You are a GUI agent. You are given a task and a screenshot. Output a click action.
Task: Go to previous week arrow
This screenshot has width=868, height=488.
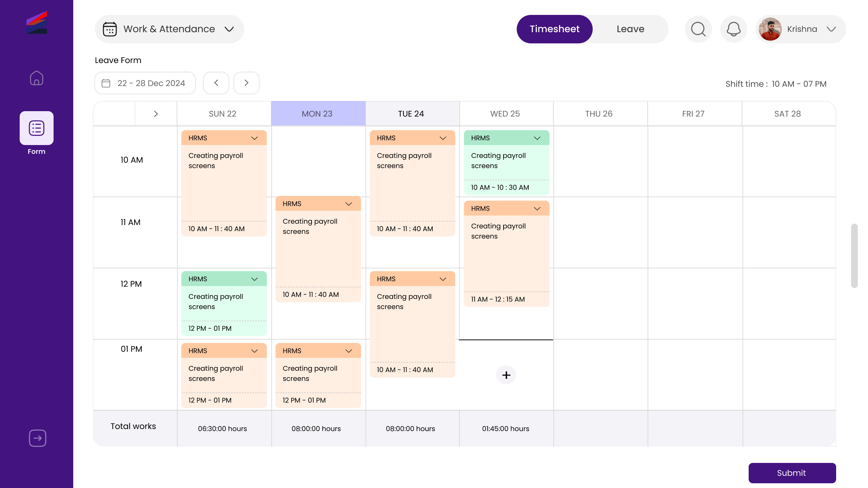pos(216,83)
